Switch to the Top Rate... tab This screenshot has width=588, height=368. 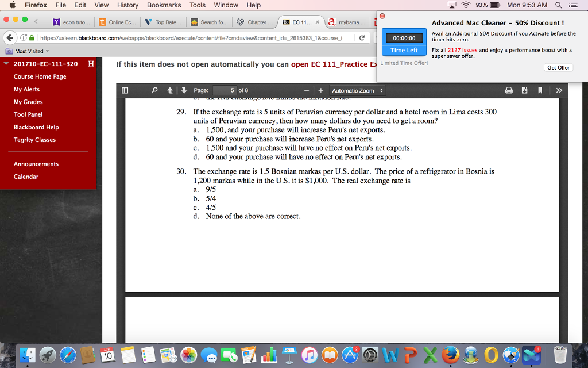(163, 22)
